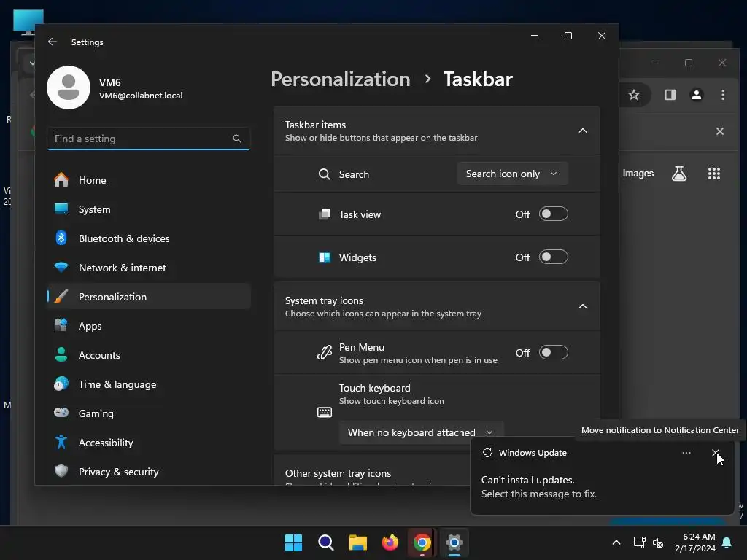
Task: Open File Explorer from taskbar
Action: coord(357,542)
